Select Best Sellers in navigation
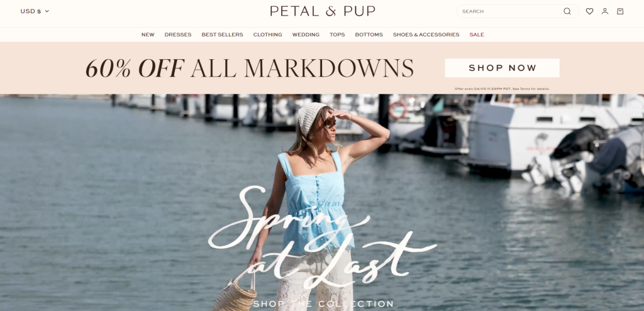 tap(222, 35)
